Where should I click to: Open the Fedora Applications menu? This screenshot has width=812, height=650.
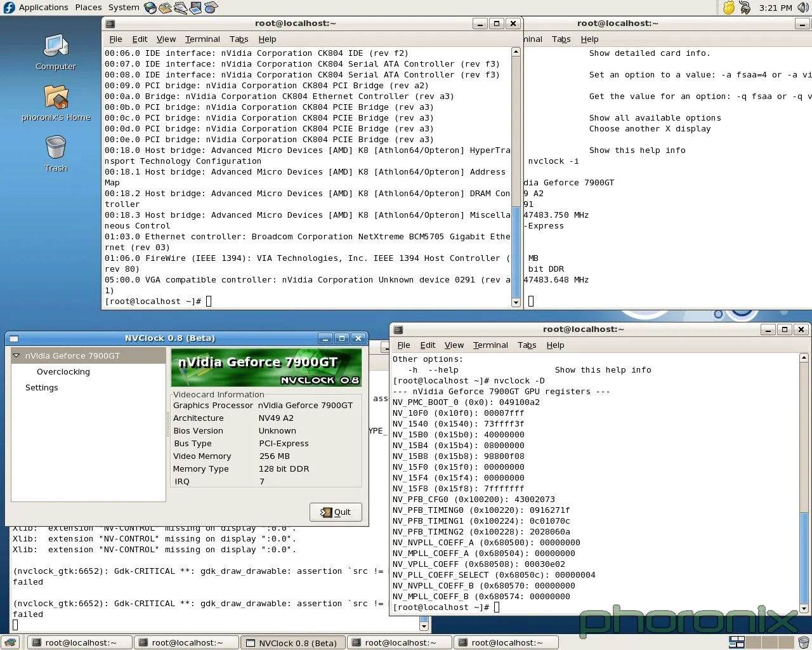tap(36, 8)
